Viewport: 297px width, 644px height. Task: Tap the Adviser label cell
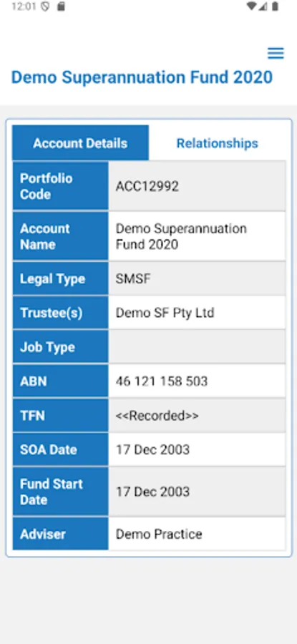(x=60, y=534)
